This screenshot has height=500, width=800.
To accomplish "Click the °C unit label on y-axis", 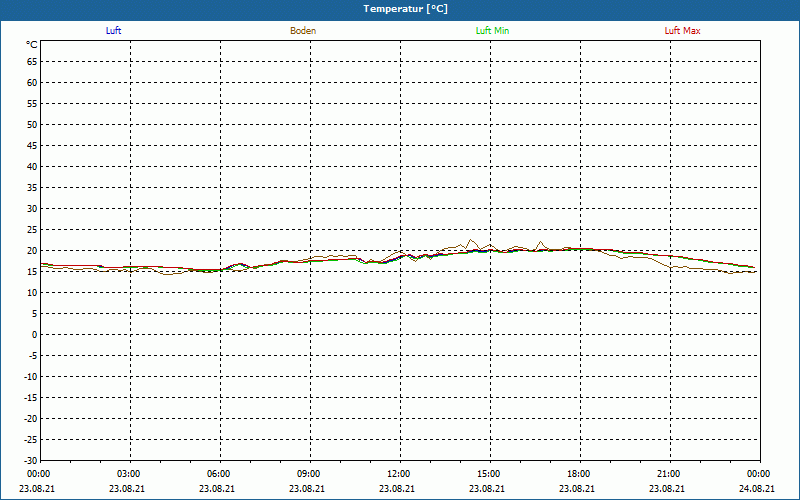I will coord(32,45).
